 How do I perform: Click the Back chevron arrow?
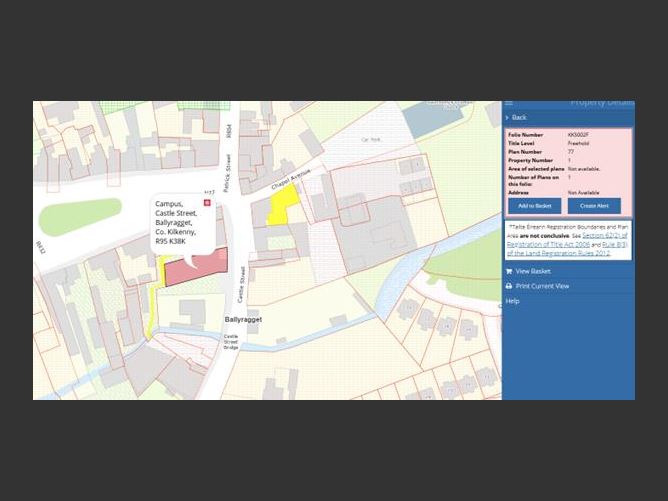point(507,118)
